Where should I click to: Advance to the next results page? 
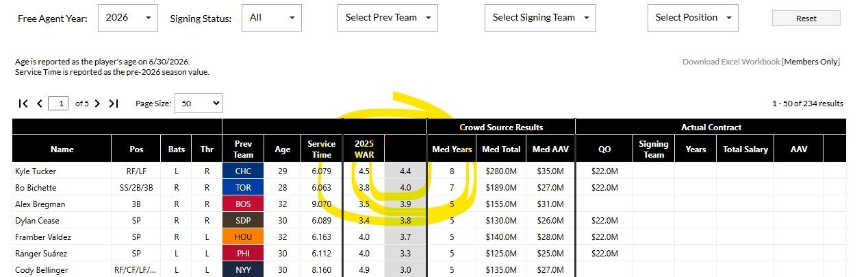97,104
